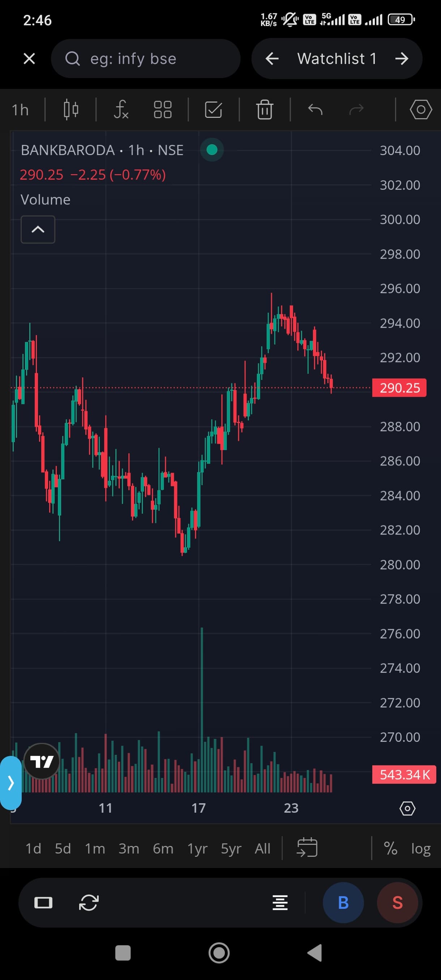Open the chart layout templates grid
The width and height of the screenshot is (441, 980).
[x=162, y=110]
